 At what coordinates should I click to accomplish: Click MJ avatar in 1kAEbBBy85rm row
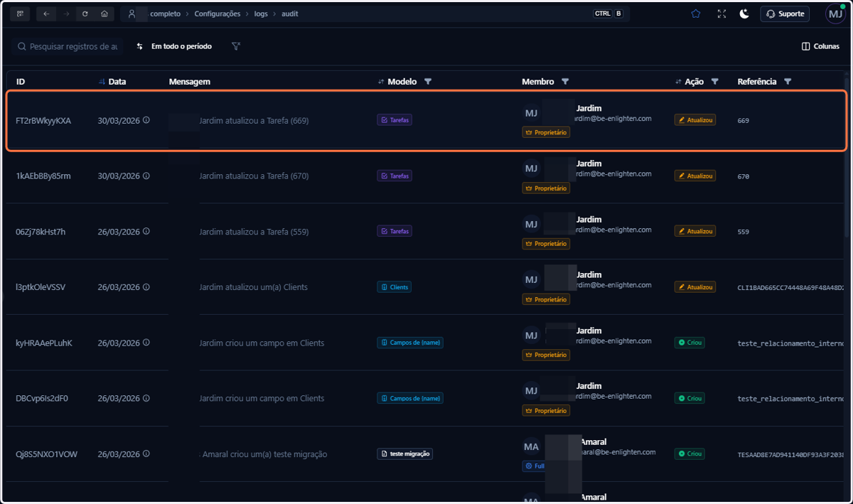[531, 168]
